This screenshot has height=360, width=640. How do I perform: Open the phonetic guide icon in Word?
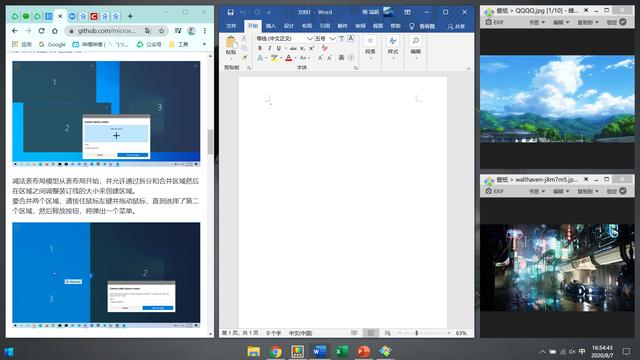(342, 38)
